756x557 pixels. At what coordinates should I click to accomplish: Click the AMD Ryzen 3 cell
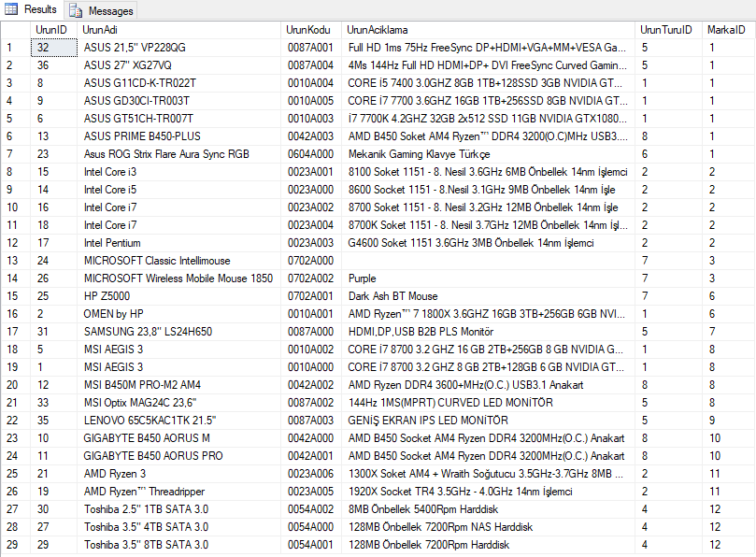click(178, 474)
